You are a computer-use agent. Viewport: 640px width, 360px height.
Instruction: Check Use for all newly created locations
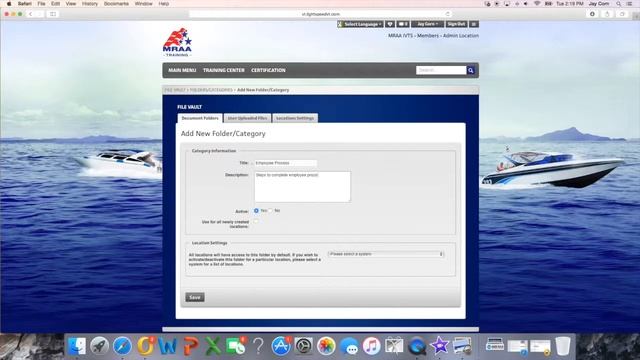click(256, 222)
